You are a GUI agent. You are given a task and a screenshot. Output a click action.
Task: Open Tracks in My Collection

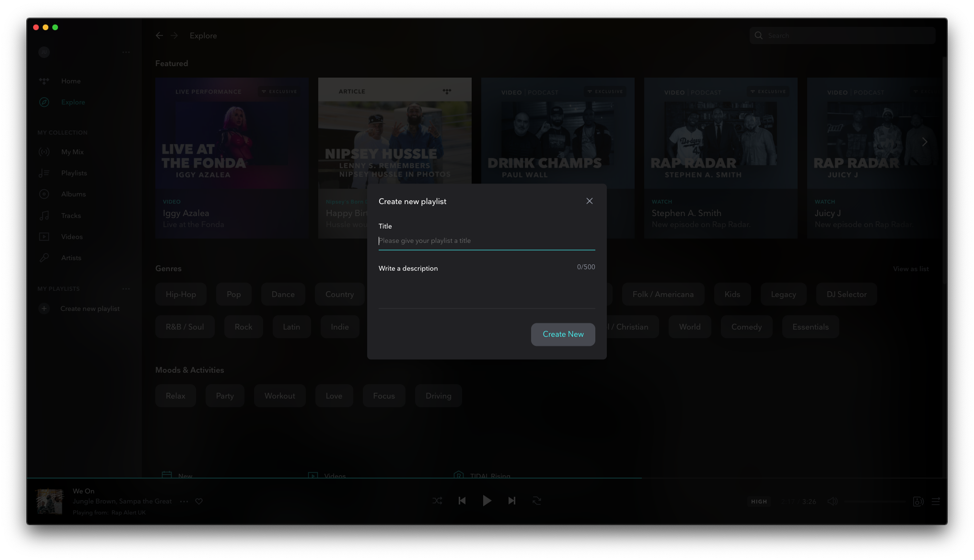coord(71,216)
